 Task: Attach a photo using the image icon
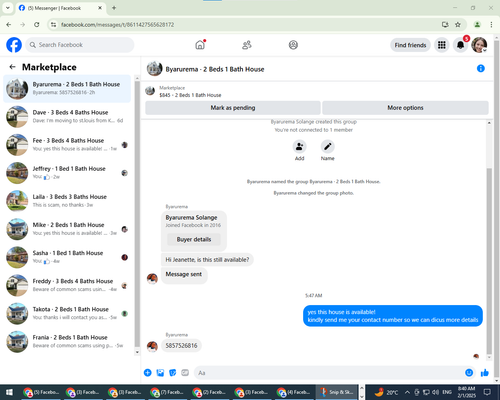point(160,373)
